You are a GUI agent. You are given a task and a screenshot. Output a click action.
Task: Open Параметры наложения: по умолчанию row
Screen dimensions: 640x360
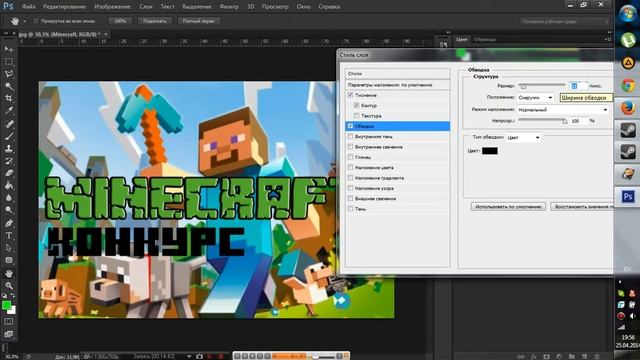point(398,85)
